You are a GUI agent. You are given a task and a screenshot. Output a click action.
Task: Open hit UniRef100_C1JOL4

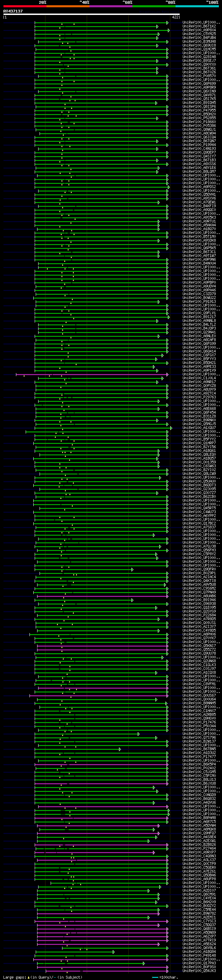click(x=199, y=378)
